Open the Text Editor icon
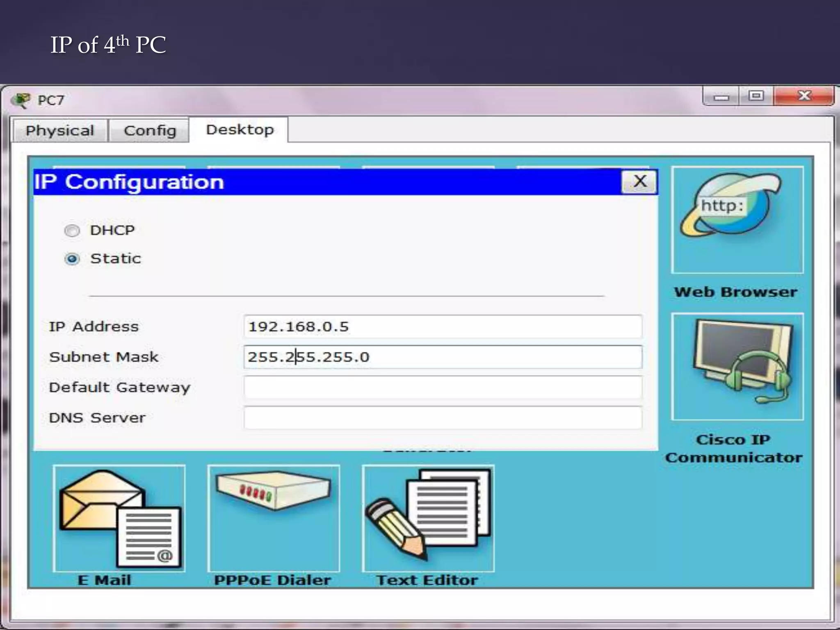Screen dimensions: 840x630 pos(428,518)
